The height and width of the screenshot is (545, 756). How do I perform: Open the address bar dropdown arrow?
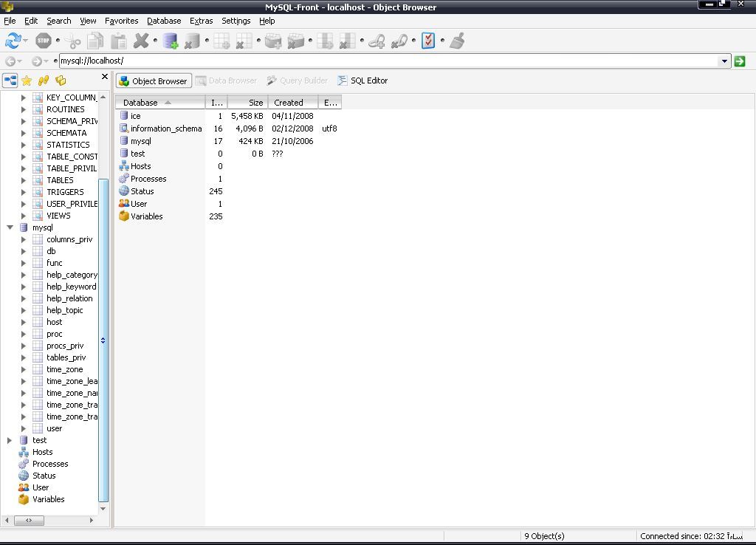tap(724, 61)
